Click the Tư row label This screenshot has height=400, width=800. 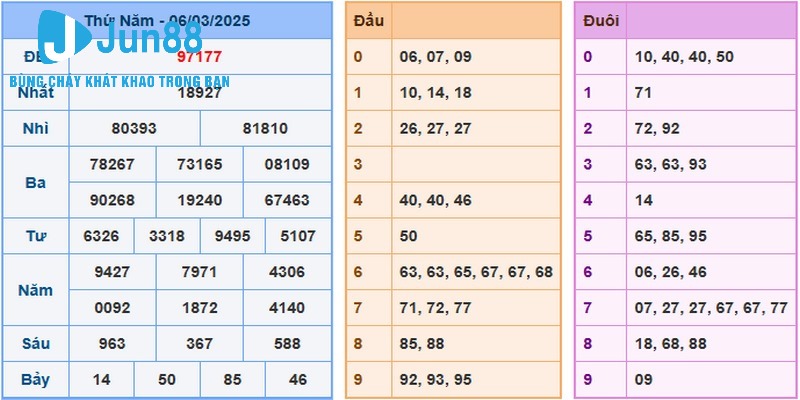pos(36,236)
